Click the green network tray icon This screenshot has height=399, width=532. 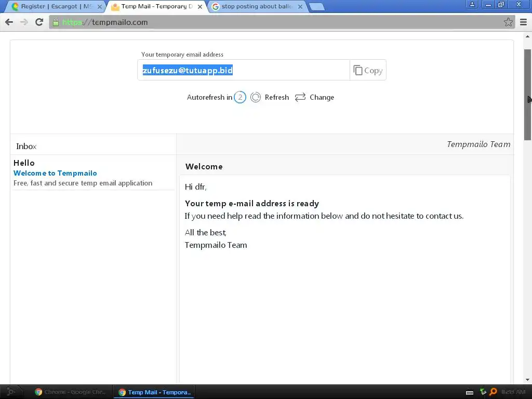(483, 392)
